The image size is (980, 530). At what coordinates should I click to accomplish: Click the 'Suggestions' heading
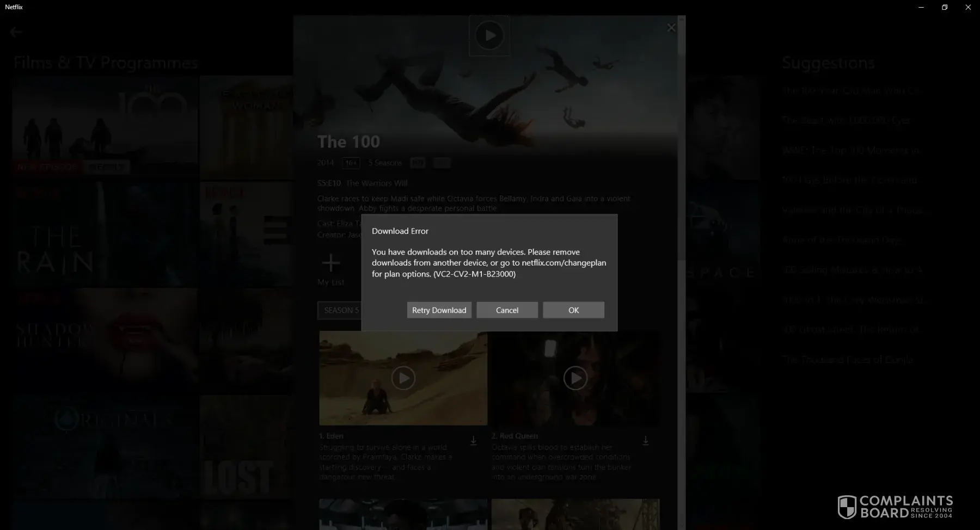(828, 63)
